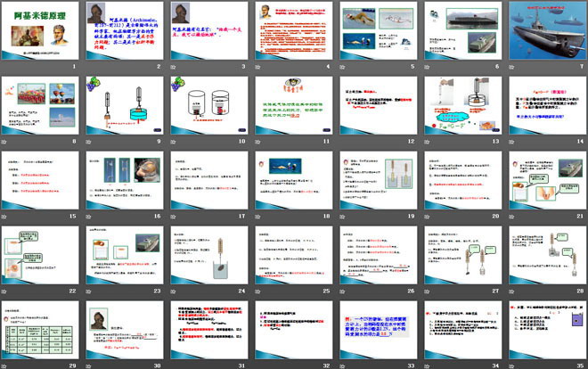Open slide 24 with the suspended object beaker
The image size is (588, 369).
(207, 257)
